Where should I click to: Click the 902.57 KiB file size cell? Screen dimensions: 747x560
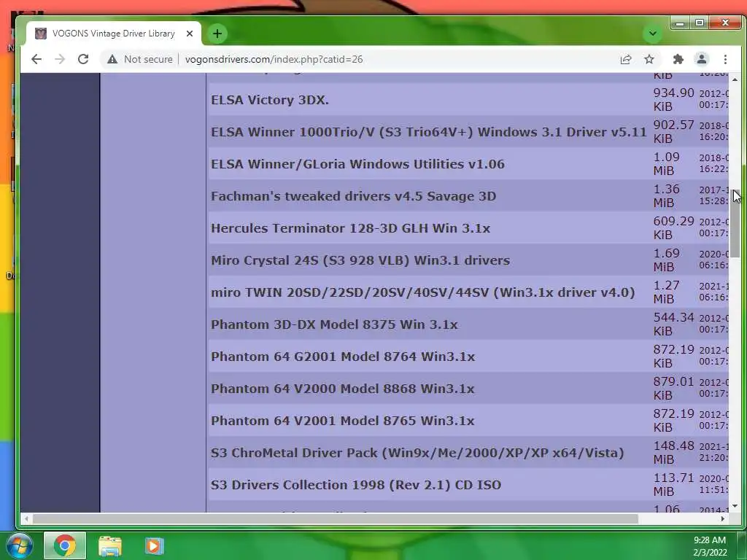tap(673, 131)
